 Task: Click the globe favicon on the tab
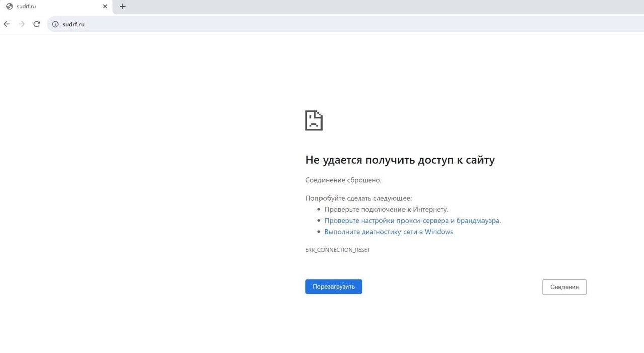[x=9, y=7]
